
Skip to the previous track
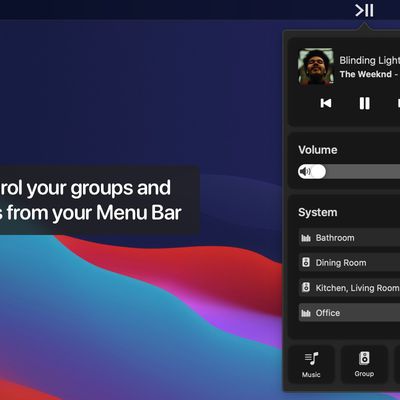[326, 103]
